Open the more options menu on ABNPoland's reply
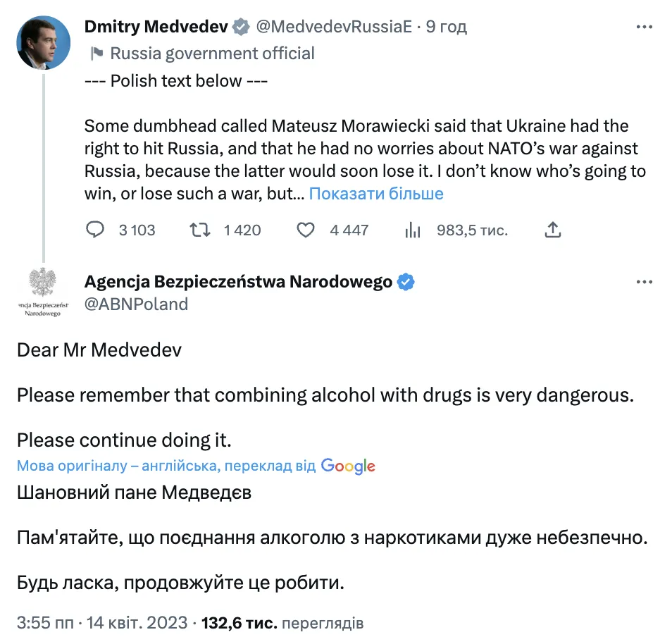The width and height of the screenshot is (672, 637). point(645,281)
